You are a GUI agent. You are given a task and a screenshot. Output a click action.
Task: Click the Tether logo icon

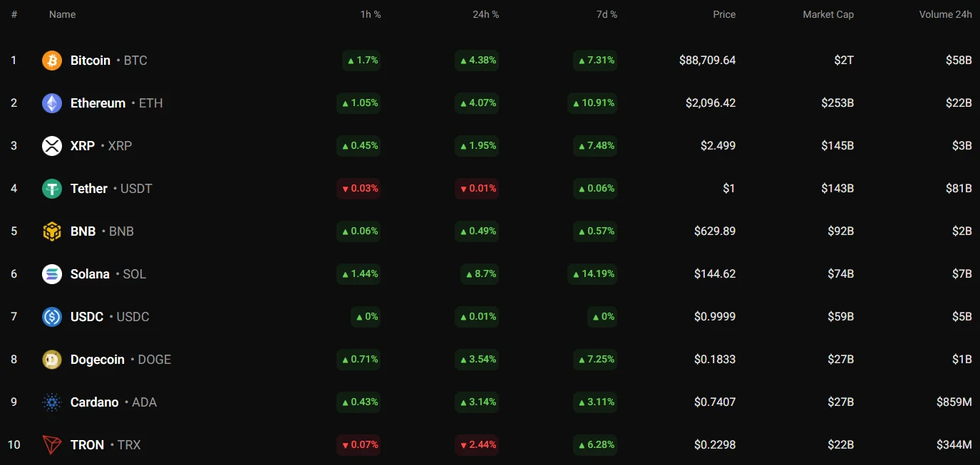pyautogui.click(x=52, y=189)
